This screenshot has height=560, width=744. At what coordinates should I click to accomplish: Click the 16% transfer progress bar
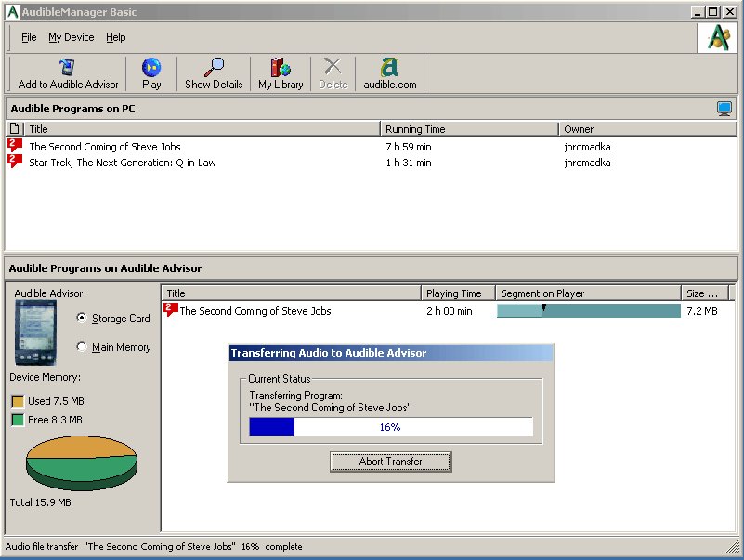391,426
